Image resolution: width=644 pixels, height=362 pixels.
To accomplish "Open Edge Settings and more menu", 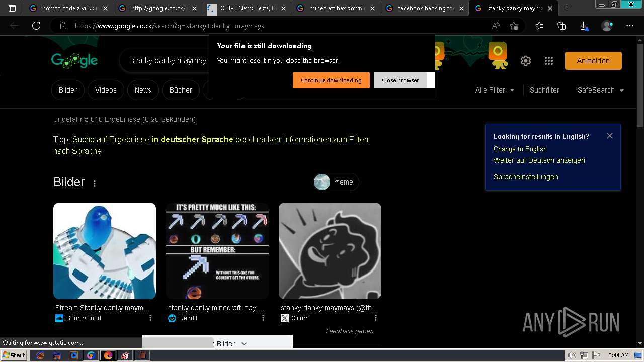I will click(630, 26).
